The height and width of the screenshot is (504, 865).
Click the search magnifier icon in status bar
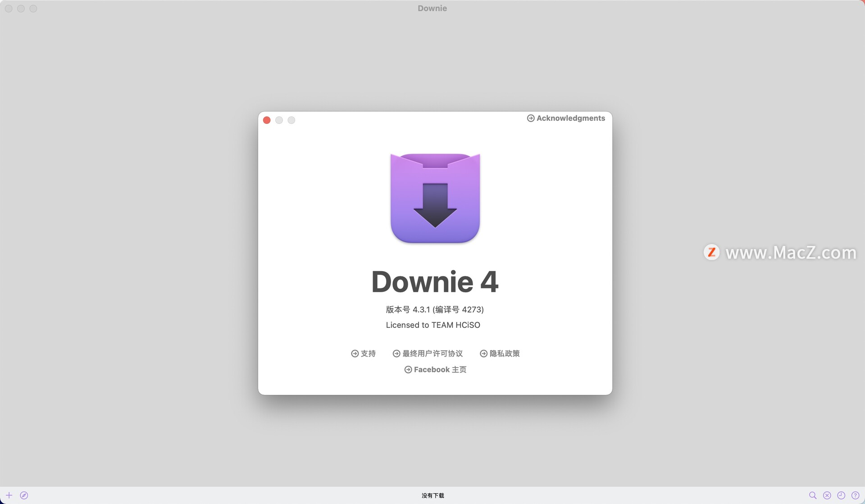(813, 495)
